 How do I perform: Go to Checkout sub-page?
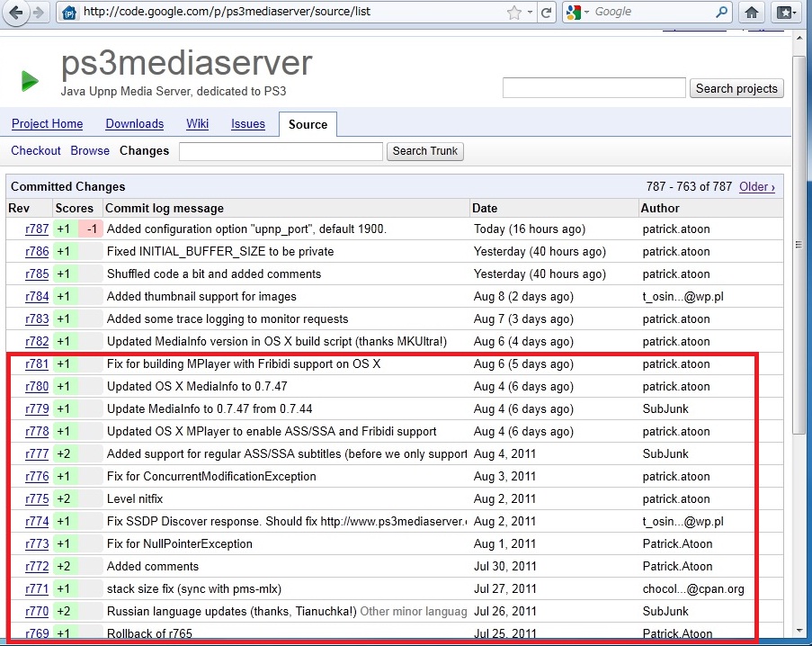[36, 151]
